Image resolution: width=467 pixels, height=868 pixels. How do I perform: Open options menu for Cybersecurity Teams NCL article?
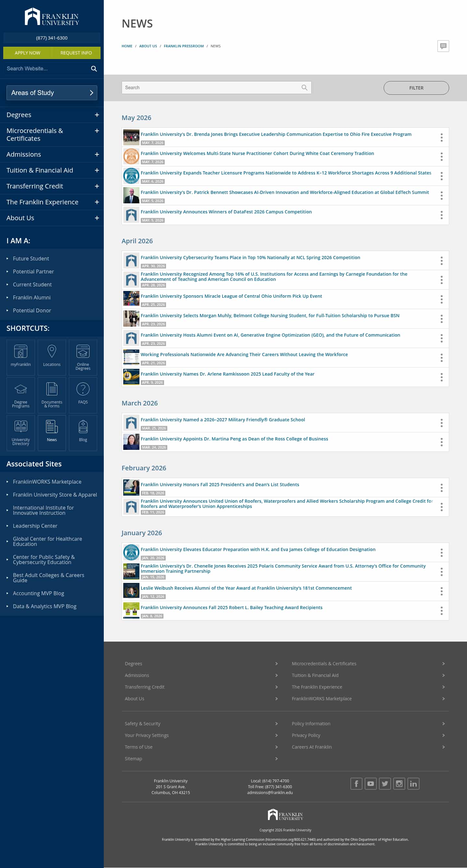click(x=441, y=261)
